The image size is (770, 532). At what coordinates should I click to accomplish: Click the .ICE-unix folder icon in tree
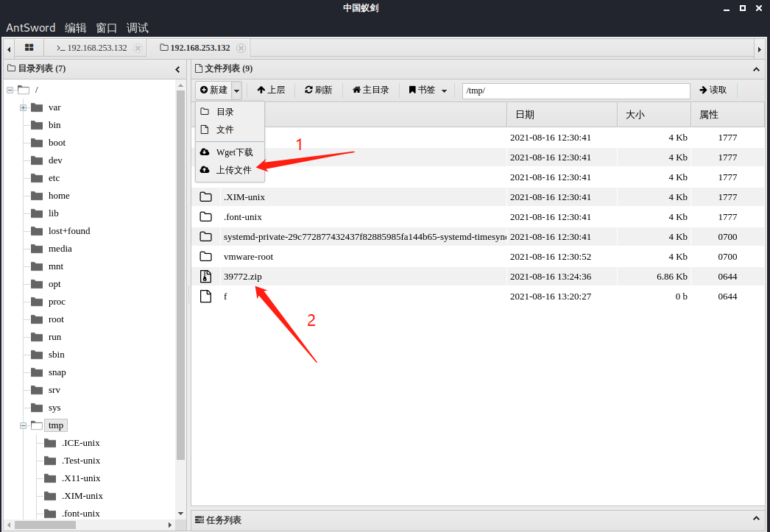pos(50,443)
